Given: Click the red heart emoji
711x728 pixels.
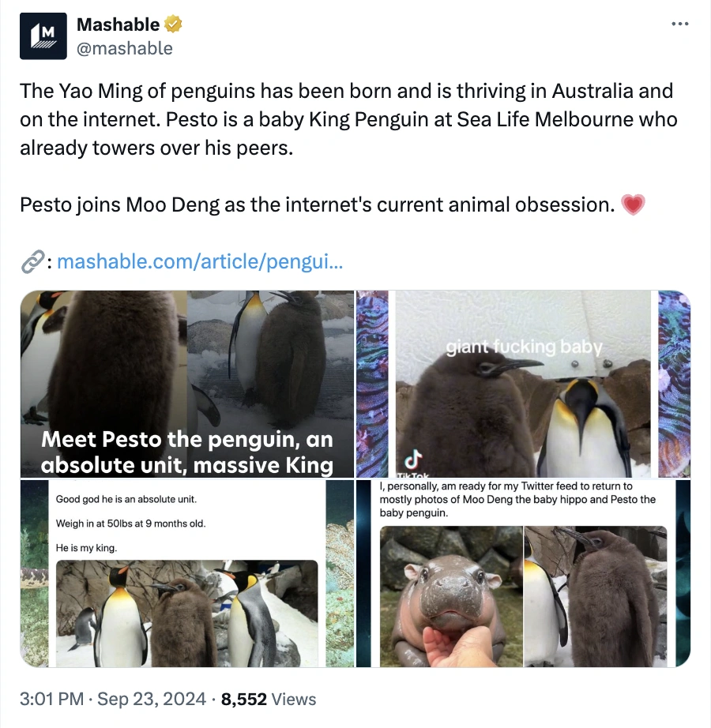Looking at the screenshot, I should point(633,205).
